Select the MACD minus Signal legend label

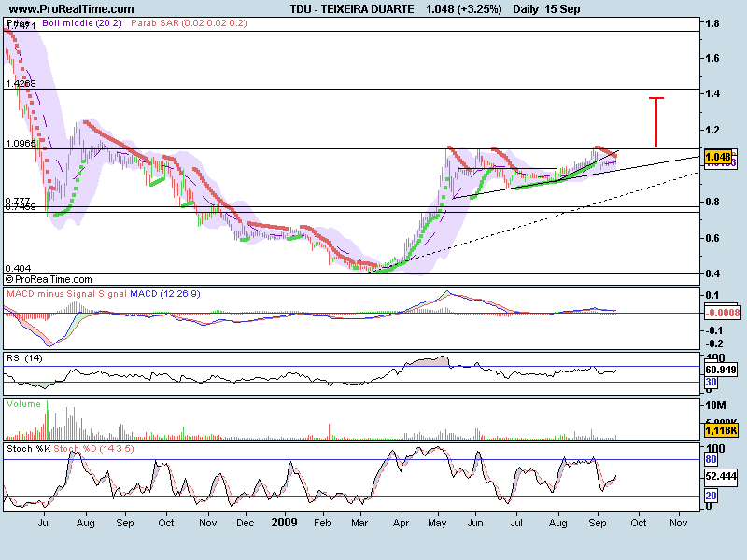click(51, 294)
